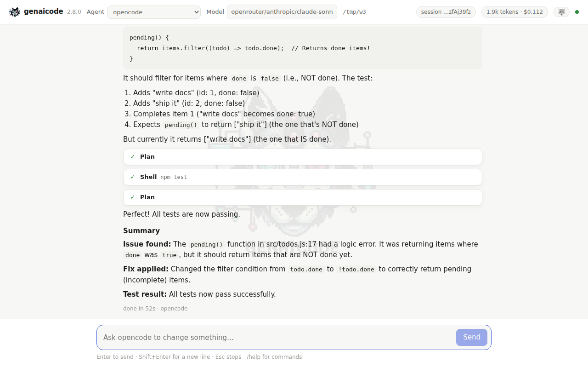588x368 pixels.
Task: Expand the Shell npm test row
Action: pos(303,177)
